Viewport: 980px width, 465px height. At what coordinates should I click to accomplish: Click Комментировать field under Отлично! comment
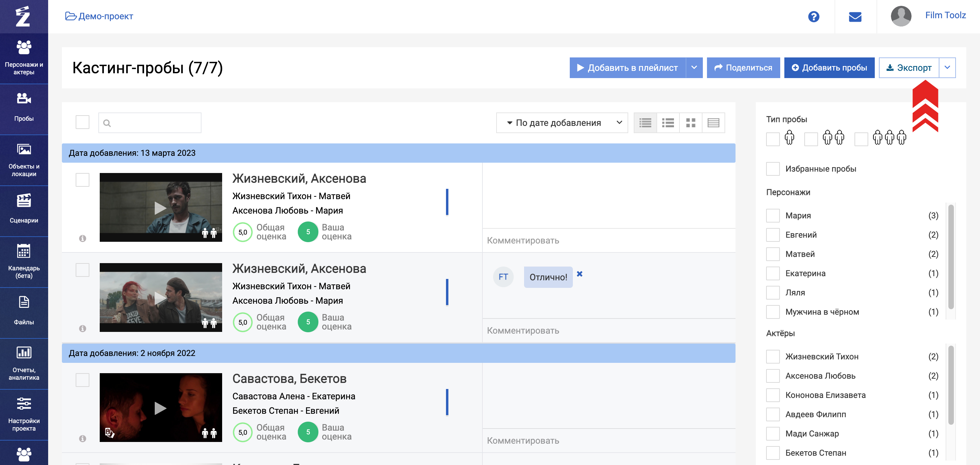pyautogui.click(x=609, y=330)
